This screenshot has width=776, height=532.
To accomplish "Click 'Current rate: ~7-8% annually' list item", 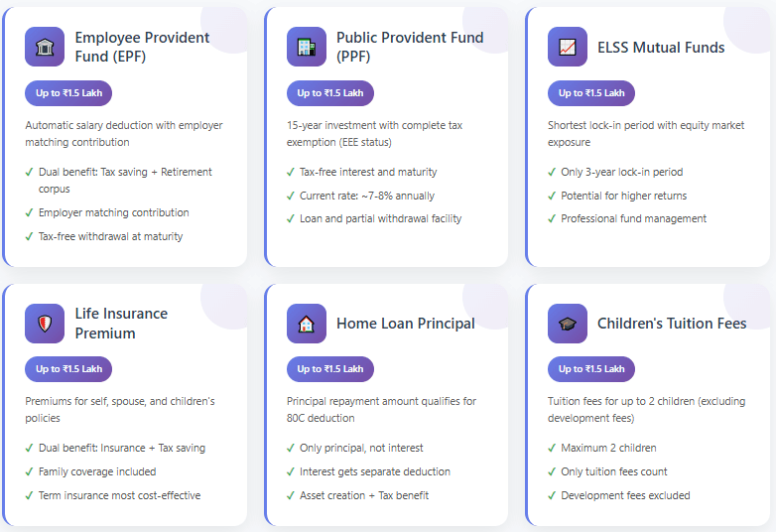I will point(367,196).
